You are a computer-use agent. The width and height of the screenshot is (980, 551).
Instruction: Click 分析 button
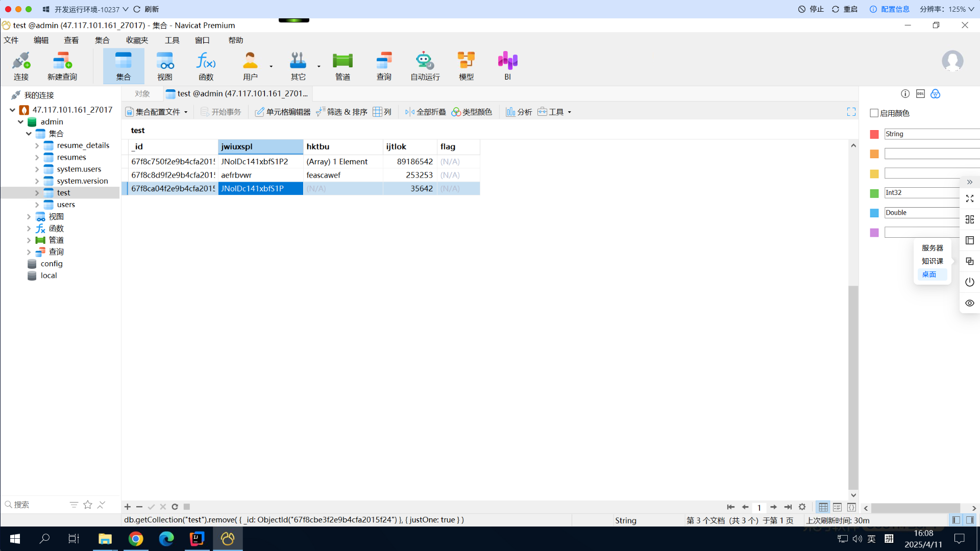519,112
